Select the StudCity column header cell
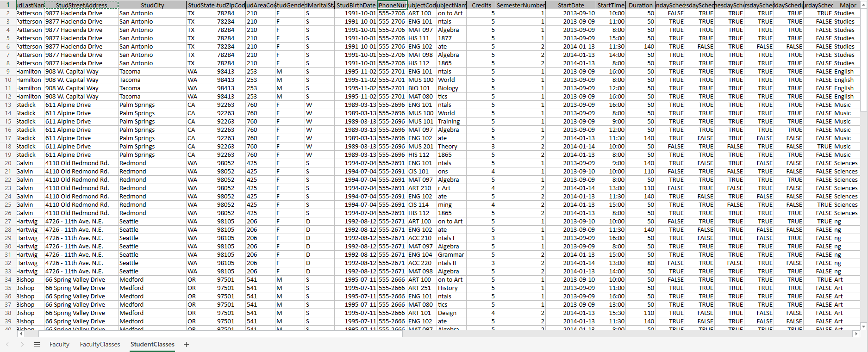The image size is (868, 352). (x=152, y=5)
